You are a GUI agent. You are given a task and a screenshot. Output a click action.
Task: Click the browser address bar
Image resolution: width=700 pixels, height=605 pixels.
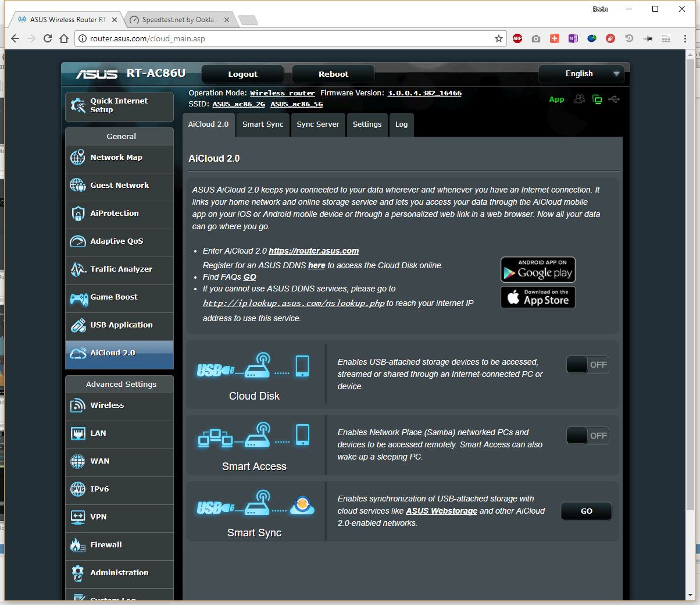click(x=291, y=38)
